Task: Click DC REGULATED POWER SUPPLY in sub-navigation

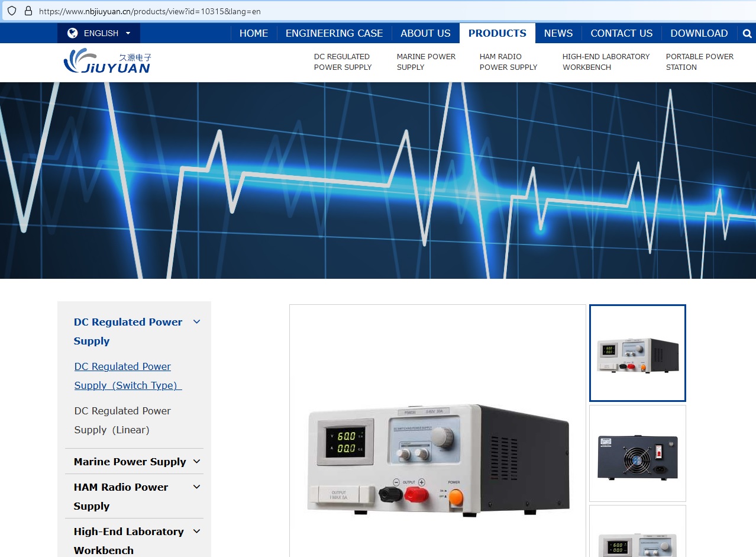Action: click(343, 62)
